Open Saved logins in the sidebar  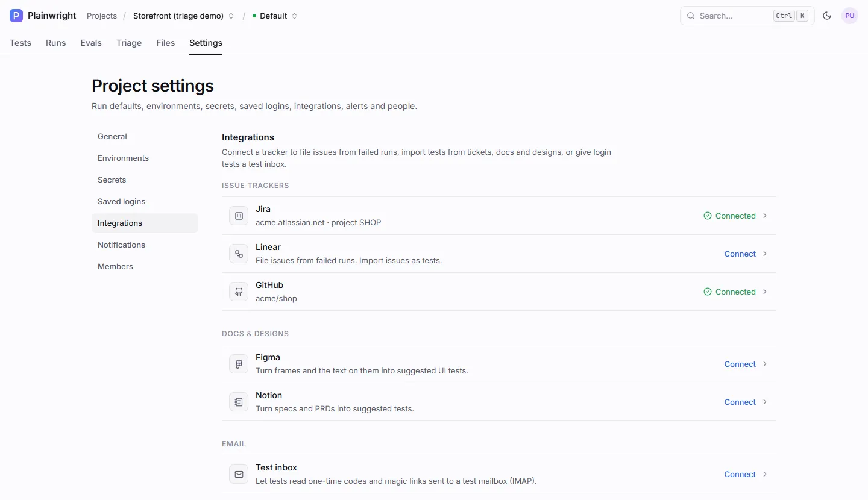point(145,201)
